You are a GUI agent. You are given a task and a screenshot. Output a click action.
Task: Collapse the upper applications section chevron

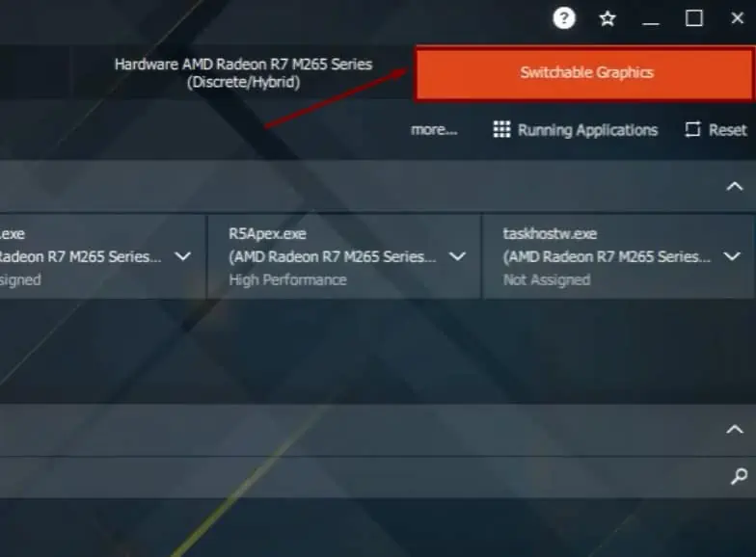click(x=735, y=186)
